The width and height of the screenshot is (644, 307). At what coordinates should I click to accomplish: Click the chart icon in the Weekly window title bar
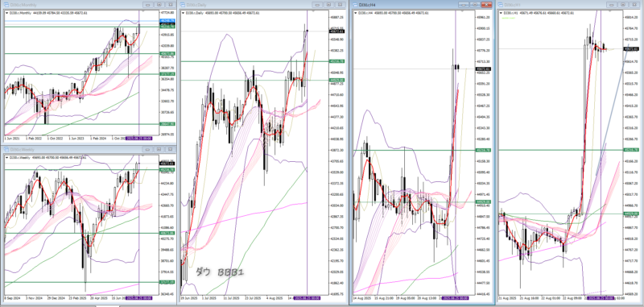click(x=7, y=150)
